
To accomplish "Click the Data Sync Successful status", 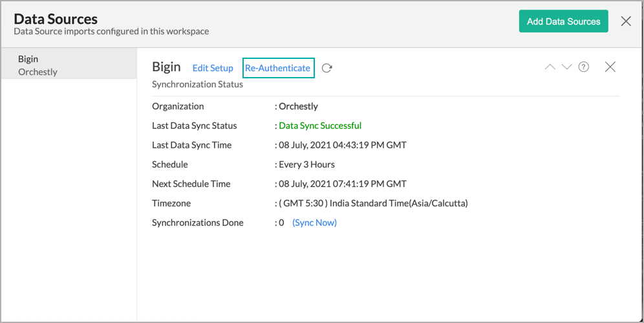I will pos(320,126).
